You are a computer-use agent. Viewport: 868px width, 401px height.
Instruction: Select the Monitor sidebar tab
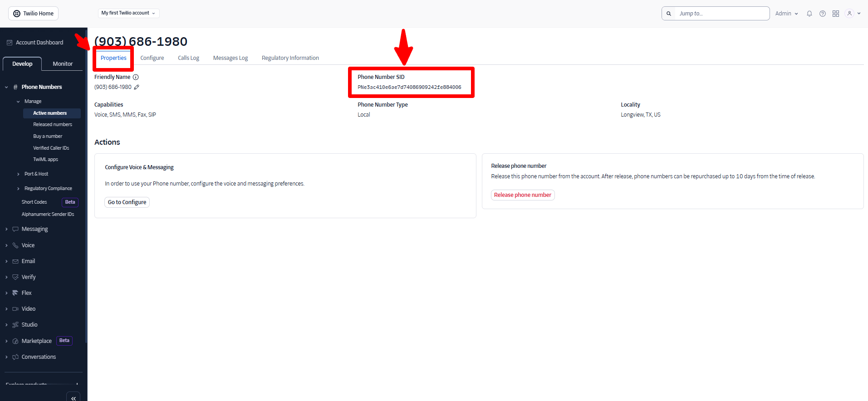coord(63,64)
